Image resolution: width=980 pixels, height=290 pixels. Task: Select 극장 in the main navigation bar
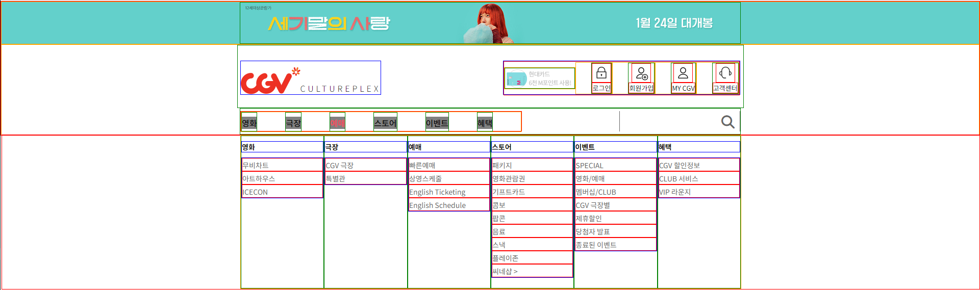tap(293, 123)
